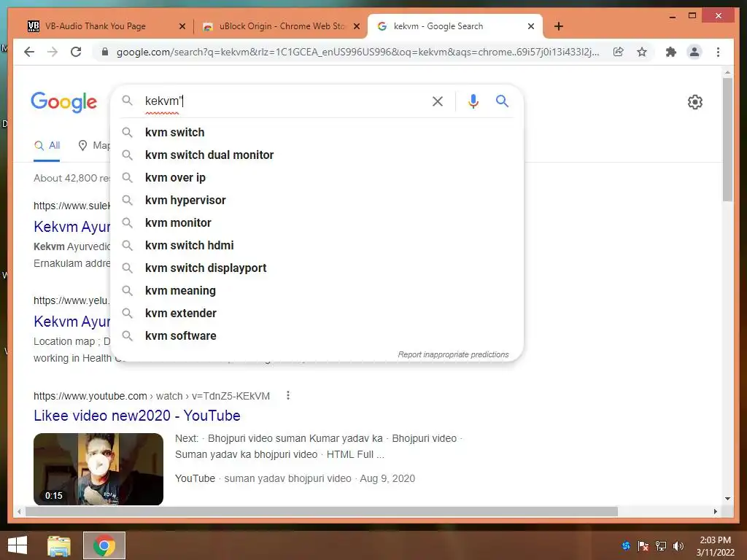Image resolution: width=747 pixels, height=560 pixels.
Task: Click the Google logo
Action: pyautogui.click(x=64, y=102)
